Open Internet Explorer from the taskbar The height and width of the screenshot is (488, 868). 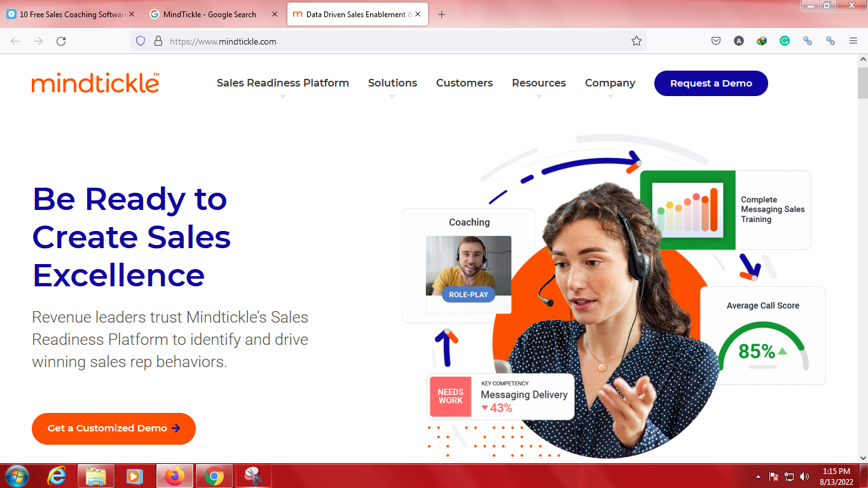point(57,476)
